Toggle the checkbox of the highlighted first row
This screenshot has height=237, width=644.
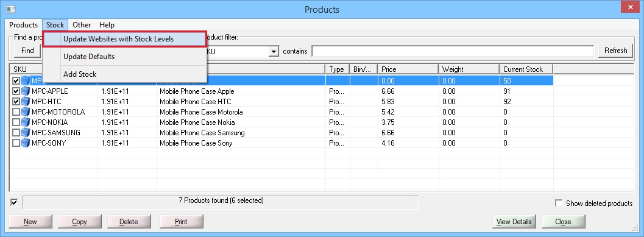[16, 81]
